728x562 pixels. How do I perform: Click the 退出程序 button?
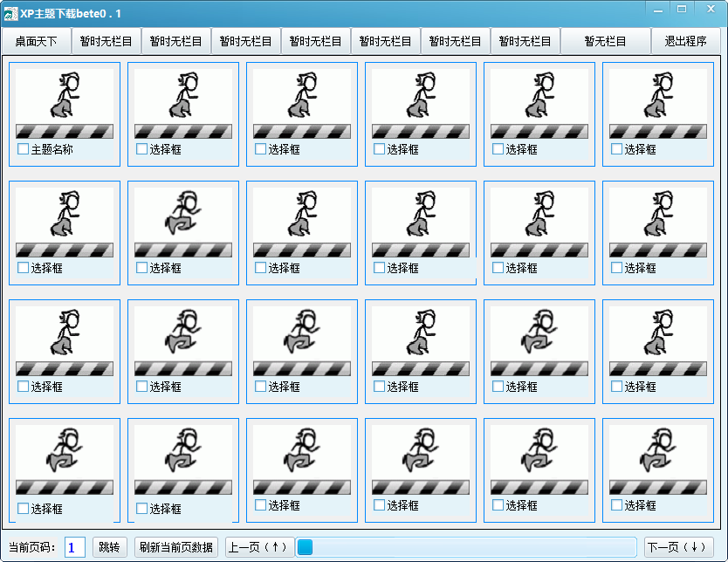pyautogui.click(x=685, y=41)
